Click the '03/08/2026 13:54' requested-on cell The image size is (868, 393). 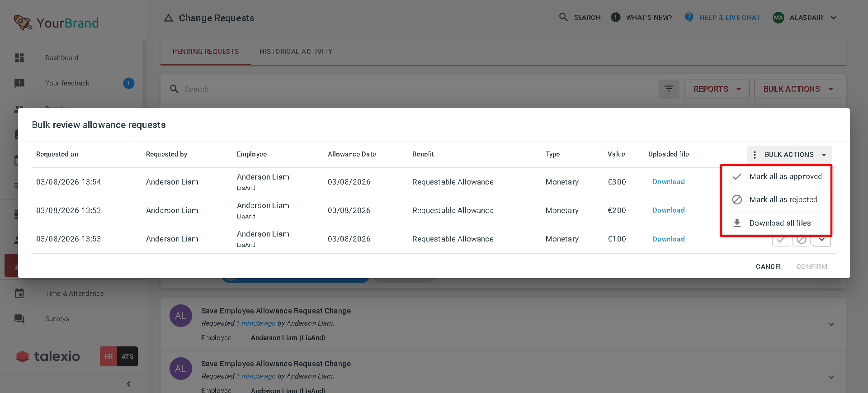point(69,182)
